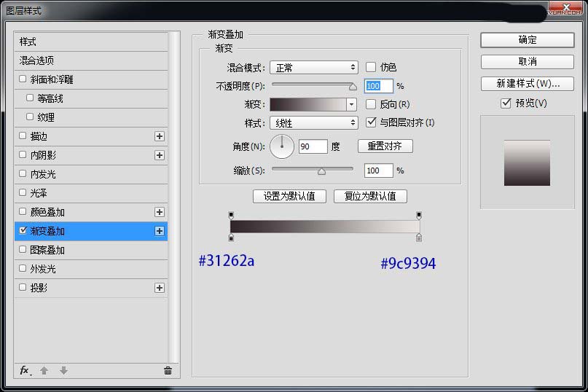Open the 样式 linear style dropdown
This screenshot has height=392, width=588.
point(313,123)
